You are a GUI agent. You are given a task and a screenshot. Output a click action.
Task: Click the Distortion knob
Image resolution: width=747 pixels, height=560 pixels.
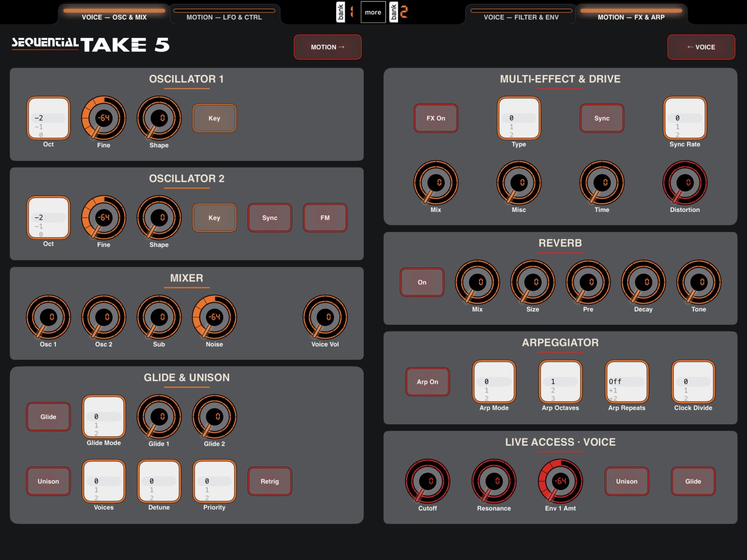(685, 183)
